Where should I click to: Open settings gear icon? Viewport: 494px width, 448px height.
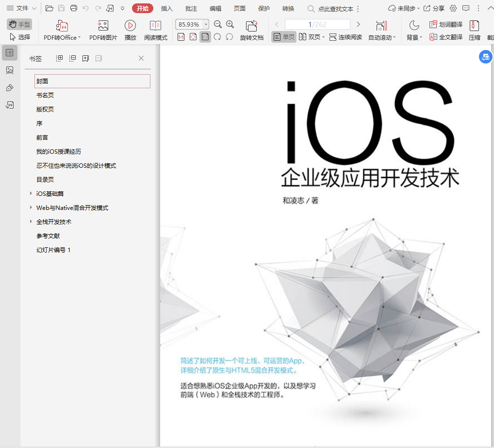453,9
